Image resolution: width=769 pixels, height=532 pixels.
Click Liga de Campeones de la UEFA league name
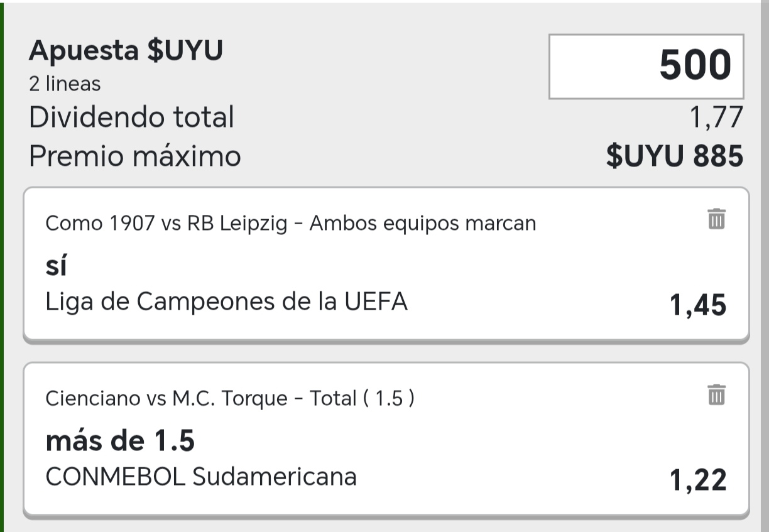(x=227, y=302)
